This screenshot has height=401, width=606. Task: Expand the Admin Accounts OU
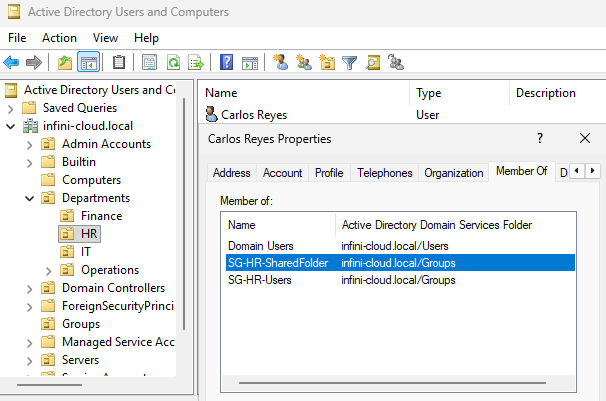pos(30,145)
